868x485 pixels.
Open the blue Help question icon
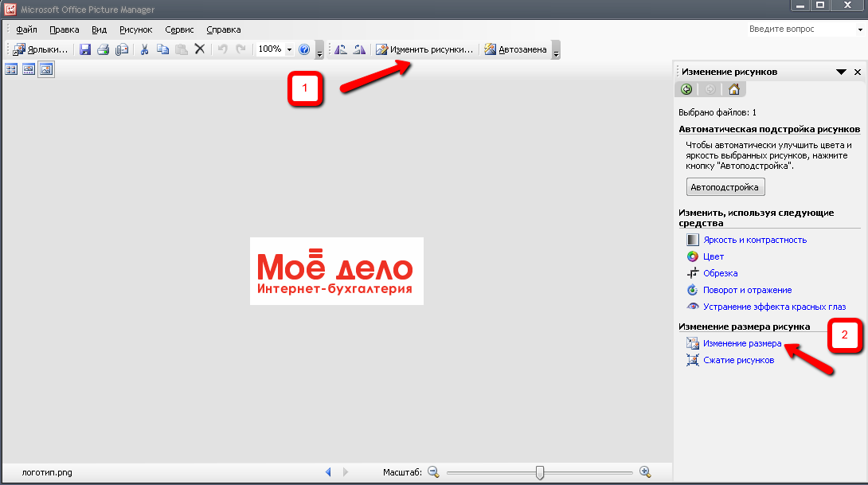(x=304, y=49)
